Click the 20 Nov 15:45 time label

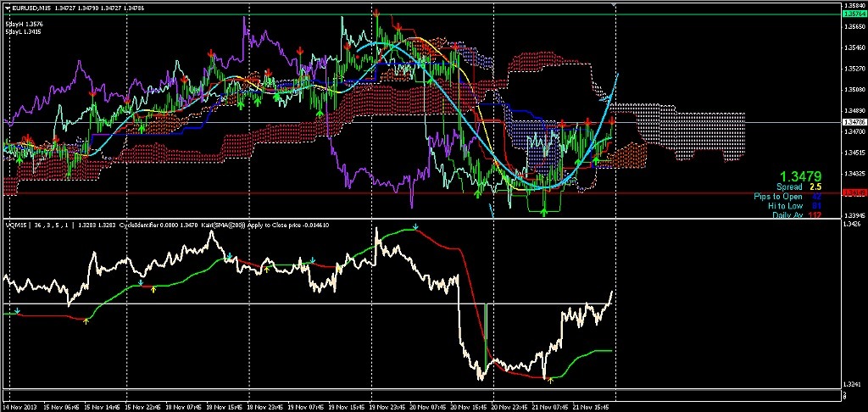coord(469,407)
